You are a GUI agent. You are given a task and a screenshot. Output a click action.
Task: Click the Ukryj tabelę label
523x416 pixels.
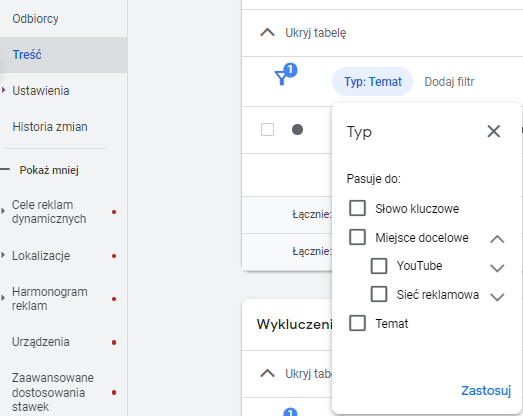coord(316,33)
